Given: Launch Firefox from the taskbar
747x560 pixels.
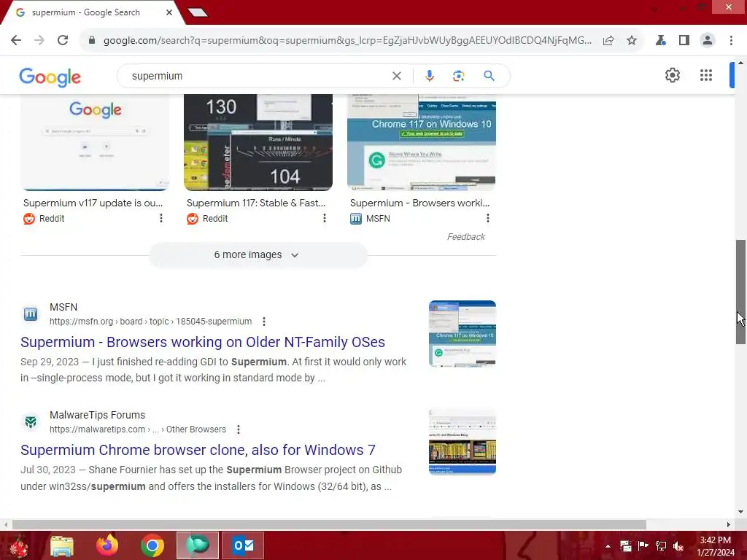Looking at the screenshot, I should 107,545.
